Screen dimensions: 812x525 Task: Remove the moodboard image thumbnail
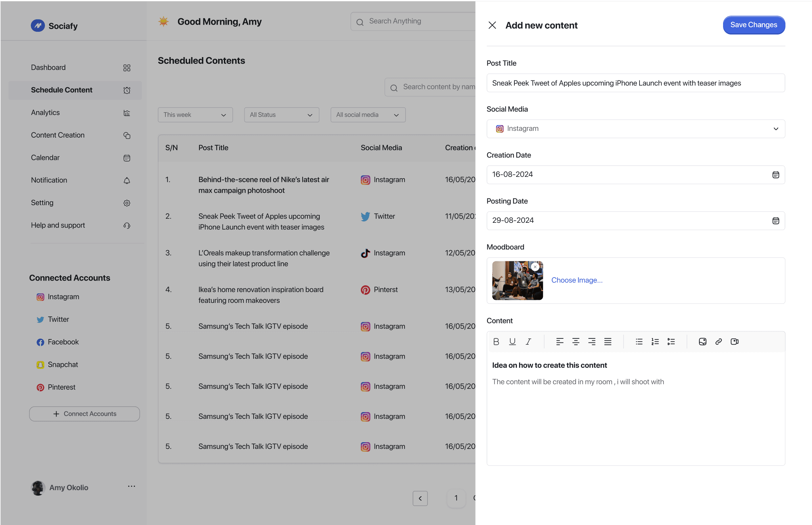[535, 267]
